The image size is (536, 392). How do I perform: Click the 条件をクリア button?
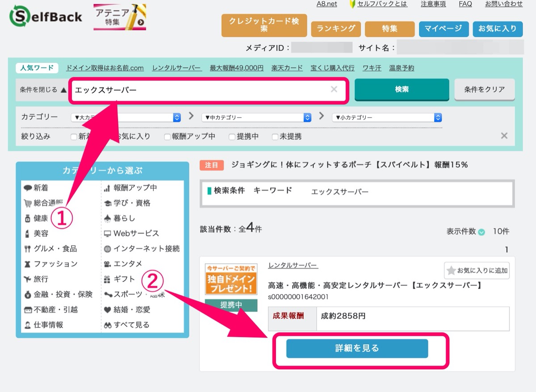(x=484, y=89)
